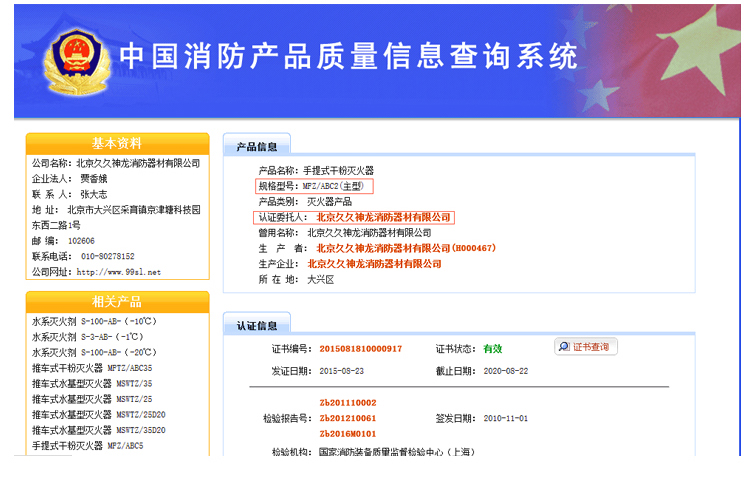
Task: Select the 产品信息 tab
Action: click(x=257, y=146)
